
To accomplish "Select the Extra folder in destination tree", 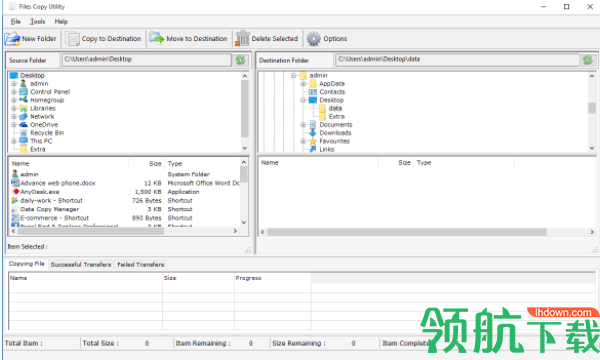I will tap(336, 116).
